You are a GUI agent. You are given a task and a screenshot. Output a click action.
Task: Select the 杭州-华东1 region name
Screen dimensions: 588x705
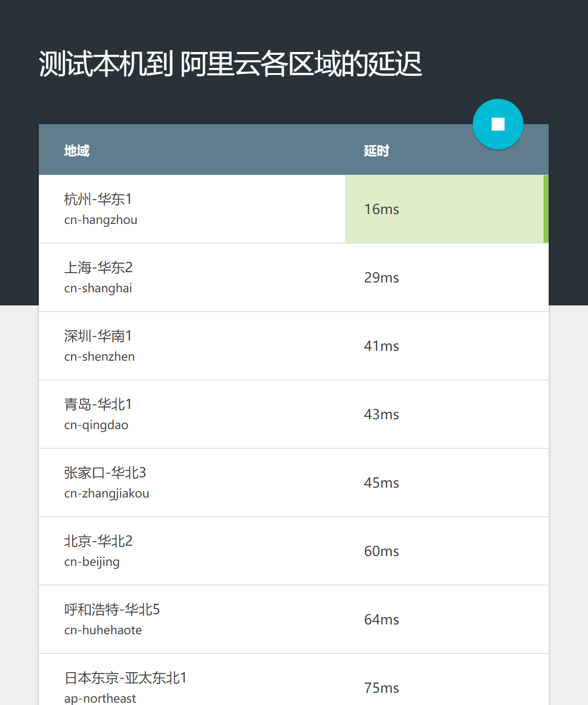coord(98,199)
